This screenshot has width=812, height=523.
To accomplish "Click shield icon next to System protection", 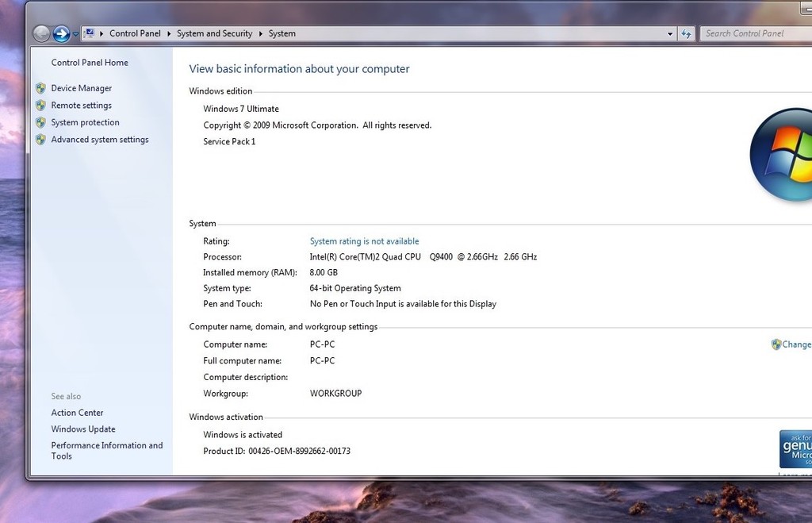I will (41, 122).
